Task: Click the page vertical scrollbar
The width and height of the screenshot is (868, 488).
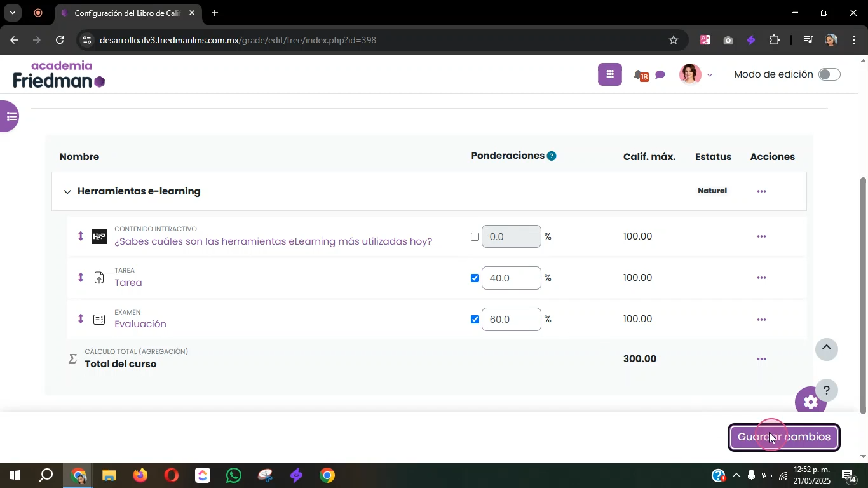Action: (863, 295)
